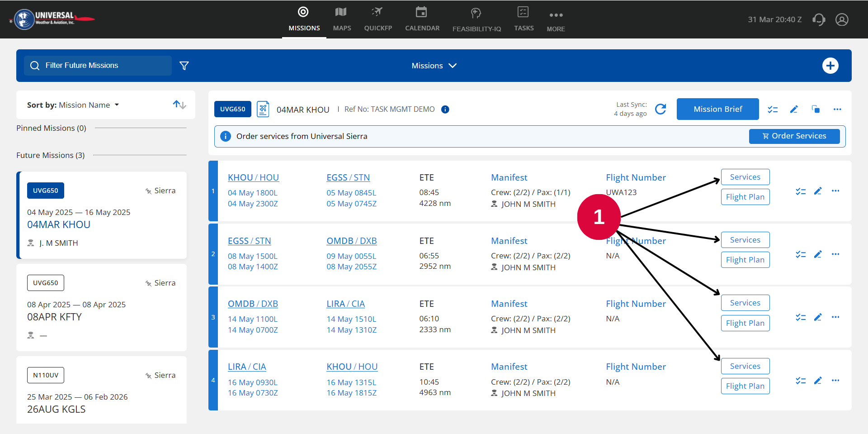Screen dimensions: 868x434
Task: Click the support headset icon
Action: pyautogui.click(x=819, y=19)
